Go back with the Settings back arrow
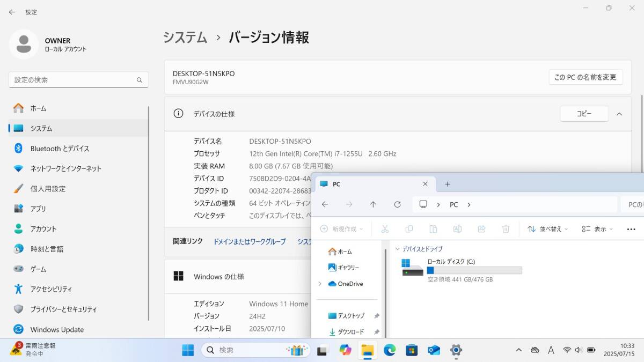 tap(12, 12)
